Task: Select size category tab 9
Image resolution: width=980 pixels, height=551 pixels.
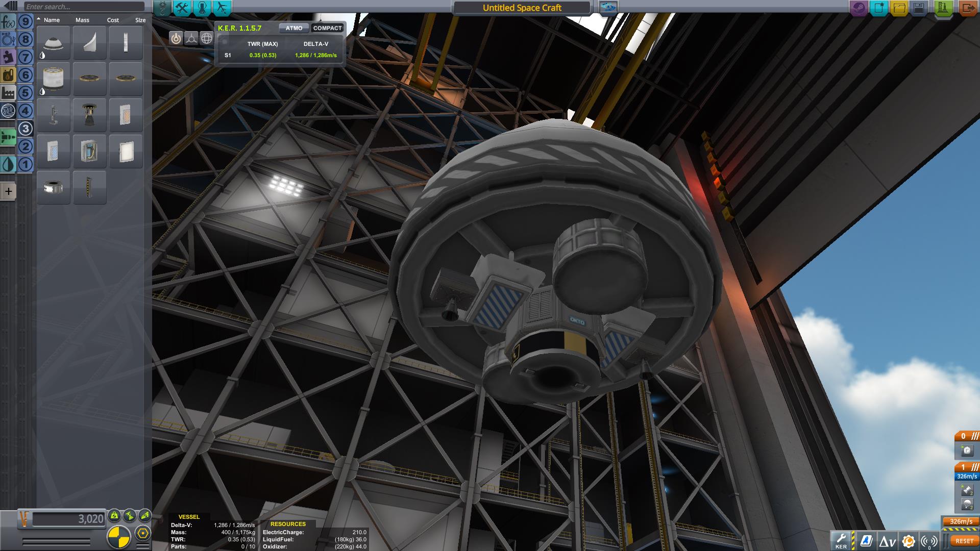Action: coord(26,21)
